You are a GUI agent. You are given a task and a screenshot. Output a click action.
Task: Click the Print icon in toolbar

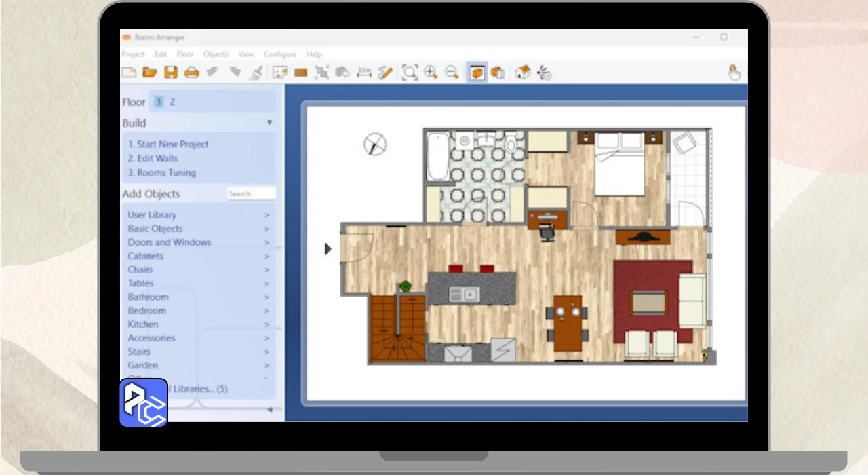[192, 72]
